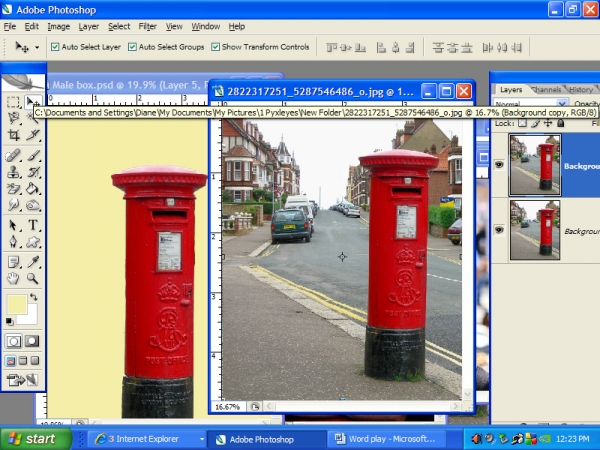The image size is (600, 450).
Task: Open the Image menu
Action: [x=59, y=26]
